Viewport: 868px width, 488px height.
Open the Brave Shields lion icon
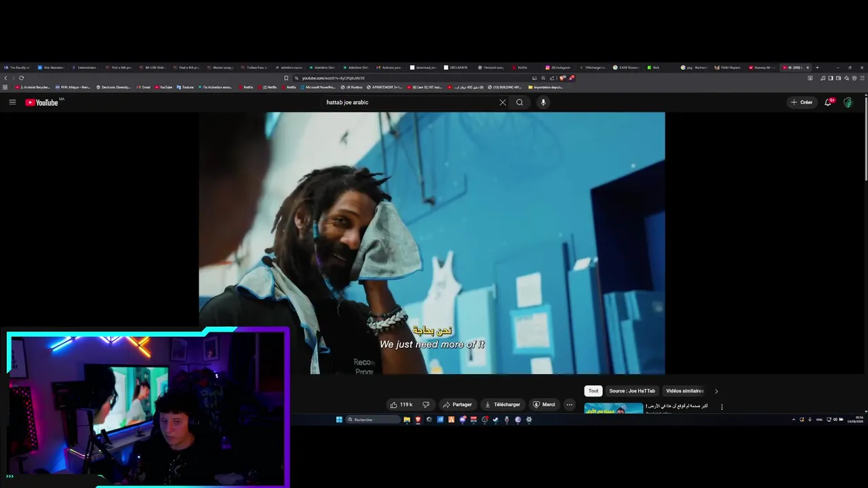tap(562, 78)
